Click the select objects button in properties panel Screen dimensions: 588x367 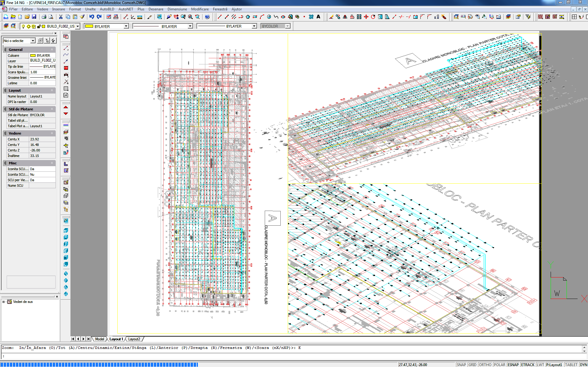click(x=47, y=40)
